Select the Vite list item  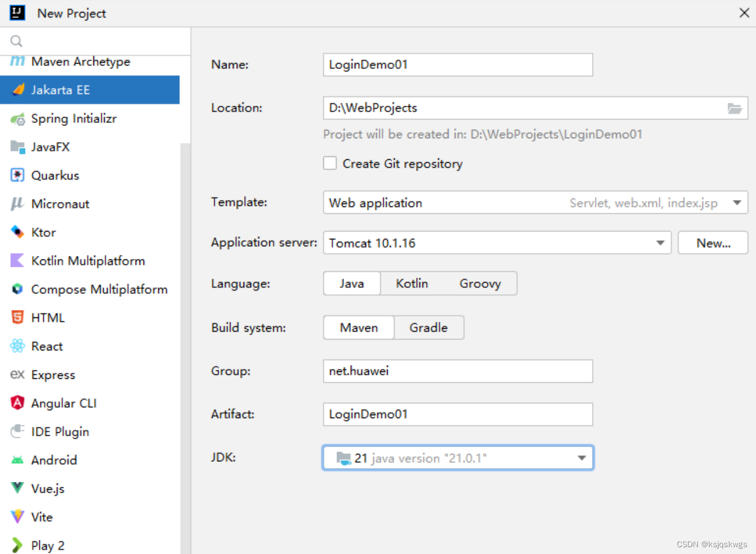(x=90, y=516)
